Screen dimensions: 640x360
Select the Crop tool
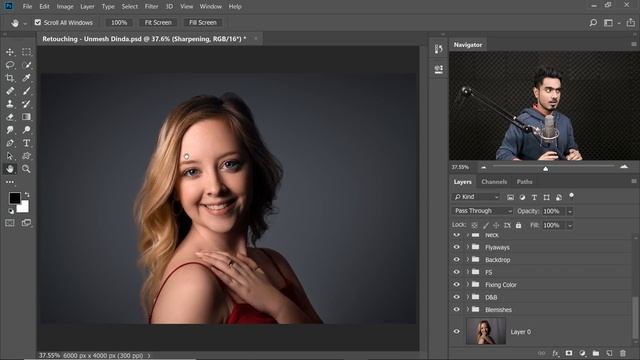(x=10, y=78)
